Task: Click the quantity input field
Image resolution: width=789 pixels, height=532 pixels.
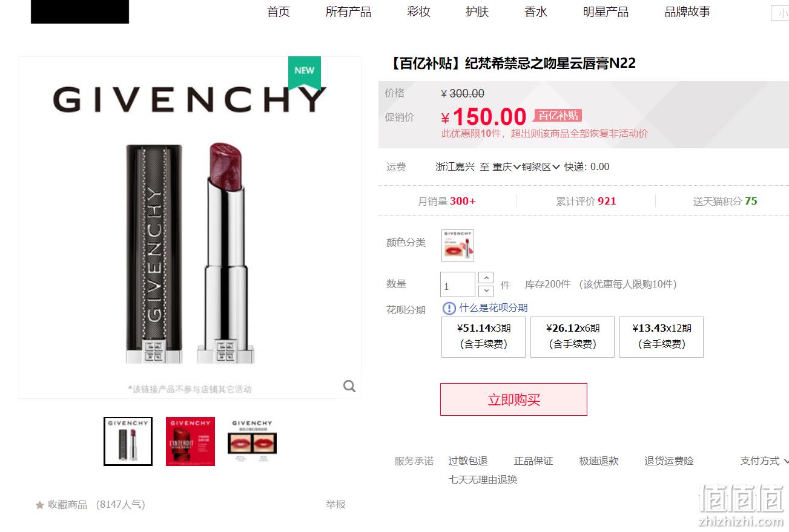Action: tap(458, 284)
